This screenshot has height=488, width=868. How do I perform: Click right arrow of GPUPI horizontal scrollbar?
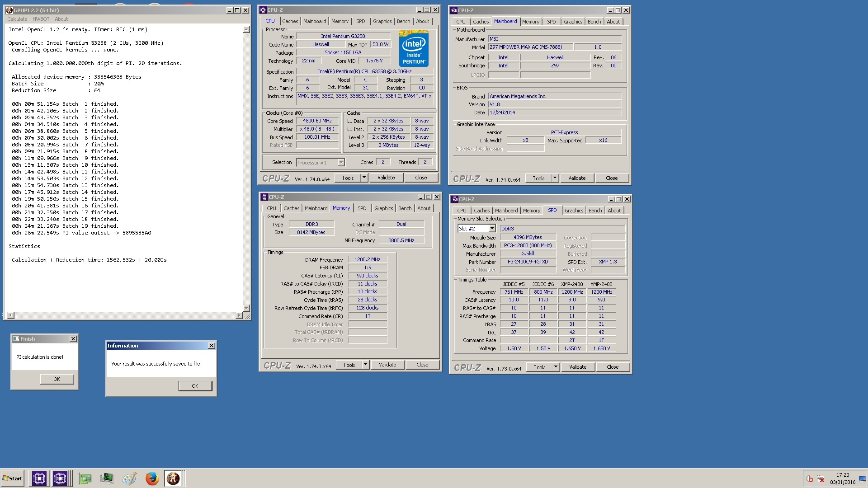239,315
